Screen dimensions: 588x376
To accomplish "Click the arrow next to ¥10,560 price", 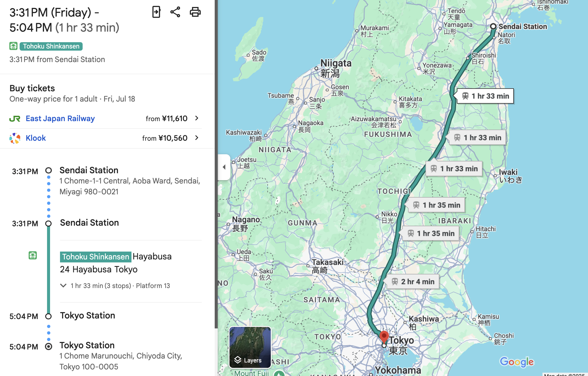I will pos(197,138).
